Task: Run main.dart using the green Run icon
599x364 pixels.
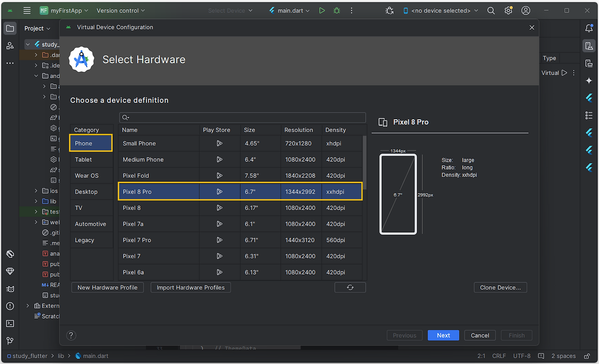Action: point(321,10)
